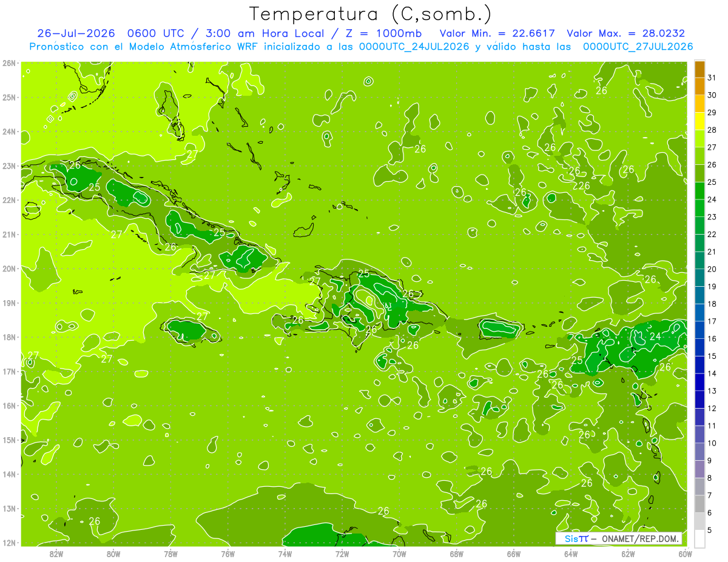Screen dimensions: 728x562
Task: Click latitude axis label "25N"
Action: click(x=9, y=97)
